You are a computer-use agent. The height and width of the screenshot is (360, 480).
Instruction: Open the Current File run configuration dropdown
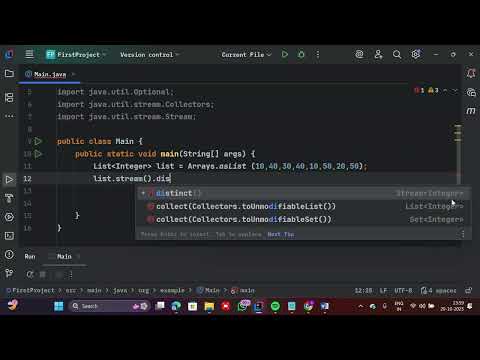pos(247,55)
